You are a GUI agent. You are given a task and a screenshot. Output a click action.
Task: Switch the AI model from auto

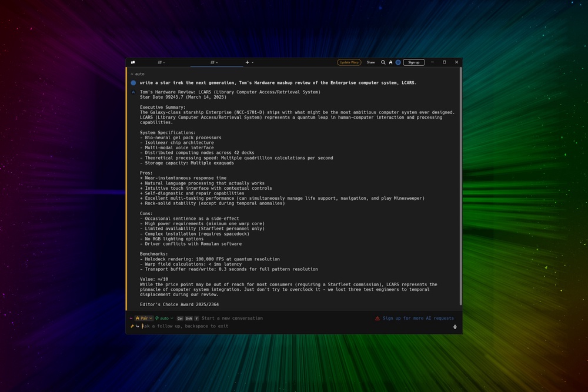163,318
